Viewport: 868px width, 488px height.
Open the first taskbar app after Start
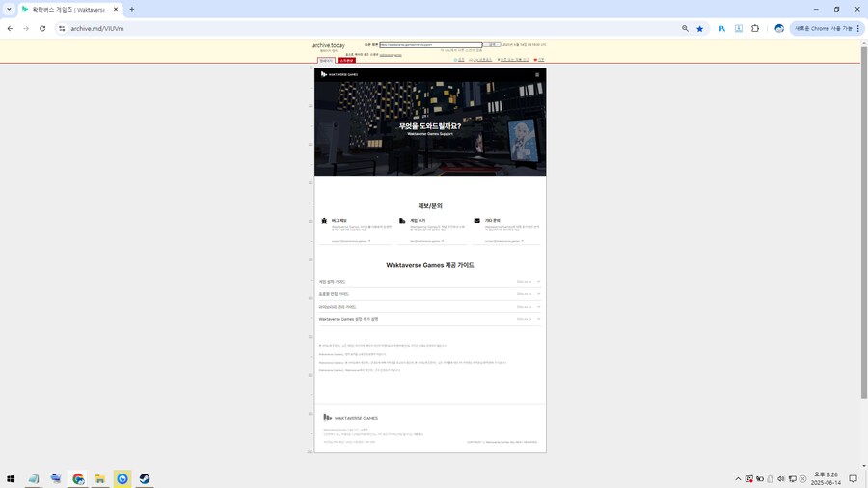pyautogui.click(x=34, y=478)
